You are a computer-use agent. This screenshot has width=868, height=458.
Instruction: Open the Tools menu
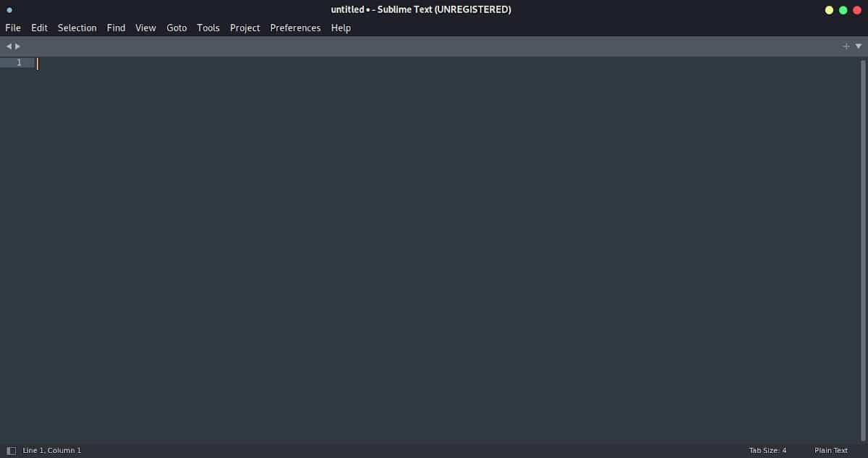click(208, 27)
